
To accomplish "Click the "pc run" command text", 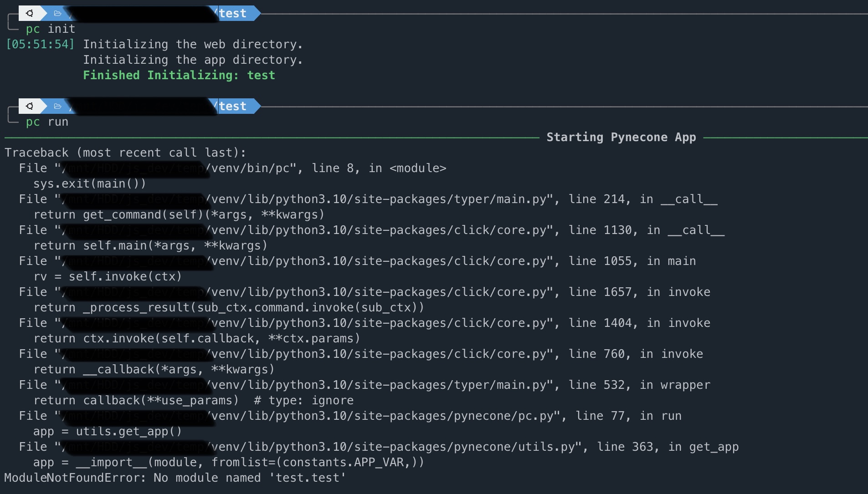I will [47, 122].
